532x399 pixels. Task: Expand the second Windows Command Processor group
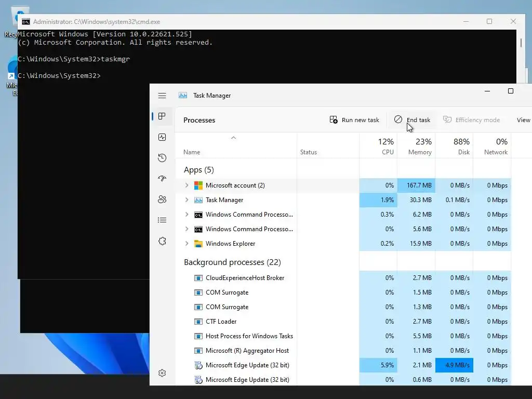[x=187, y=229]
